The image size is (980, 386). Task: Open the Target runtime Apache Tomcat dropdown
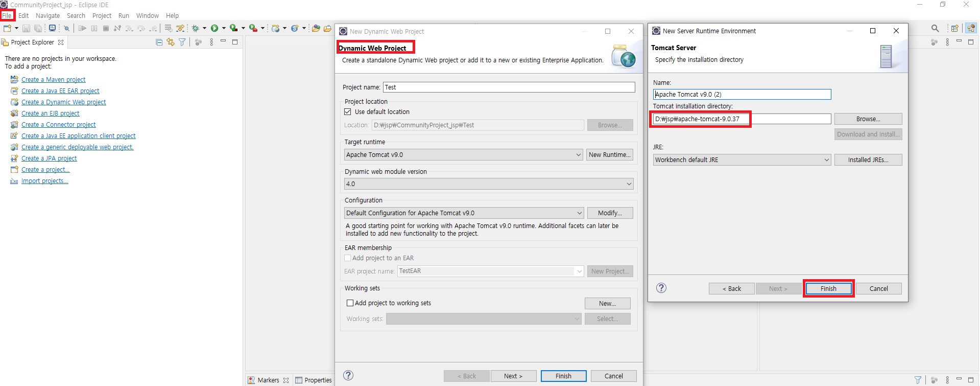point(463,154)
